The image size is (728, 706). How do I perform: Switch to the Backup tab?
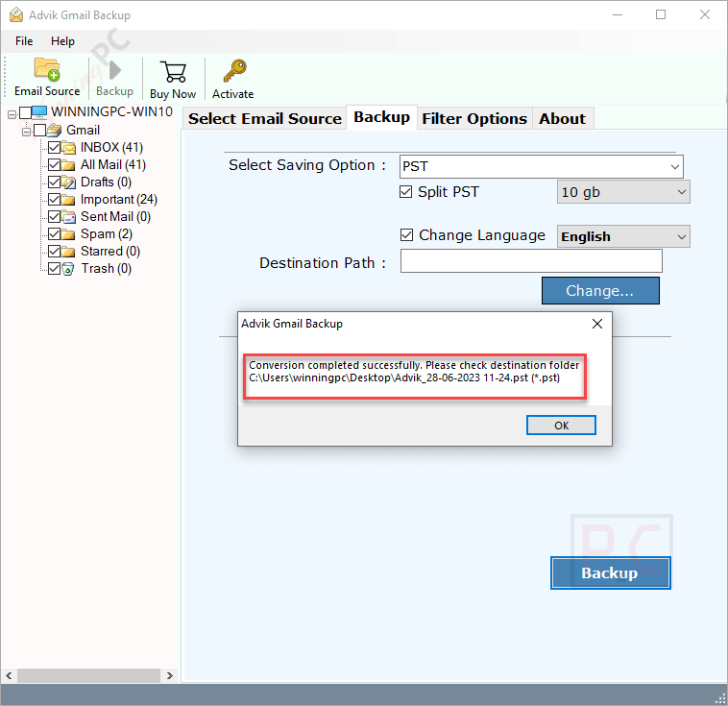pyautogui.click(x=381, y=117)
